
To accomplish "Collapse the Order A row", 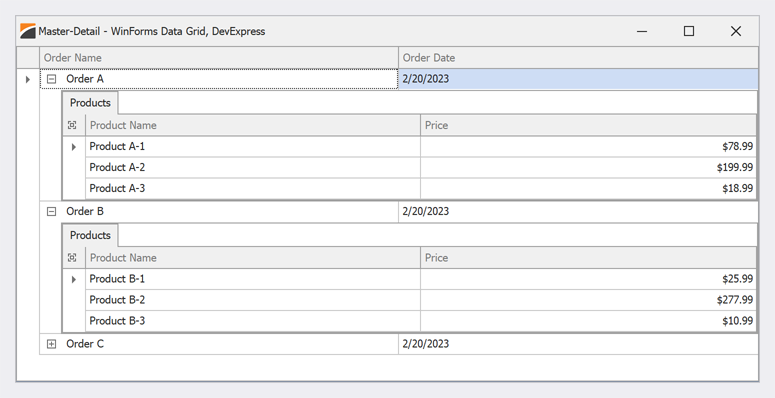I will click(51, 79).
